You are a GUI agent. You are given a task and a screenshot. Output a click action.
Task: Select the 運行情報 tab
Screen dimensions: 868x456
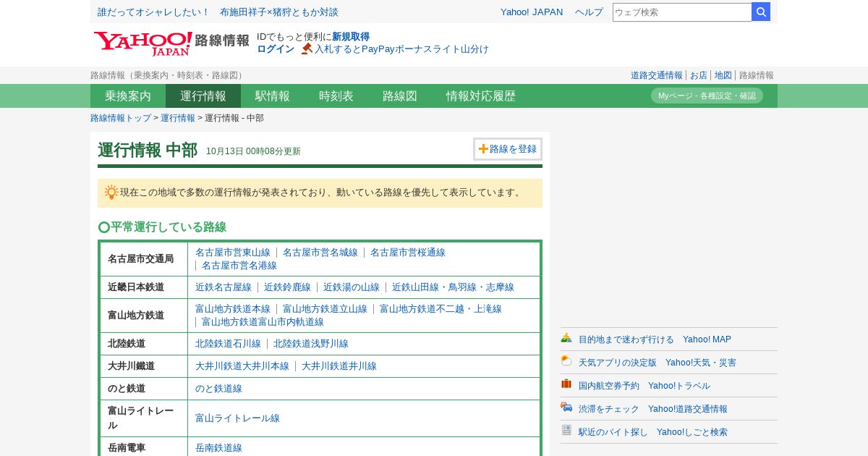(203, 96)
